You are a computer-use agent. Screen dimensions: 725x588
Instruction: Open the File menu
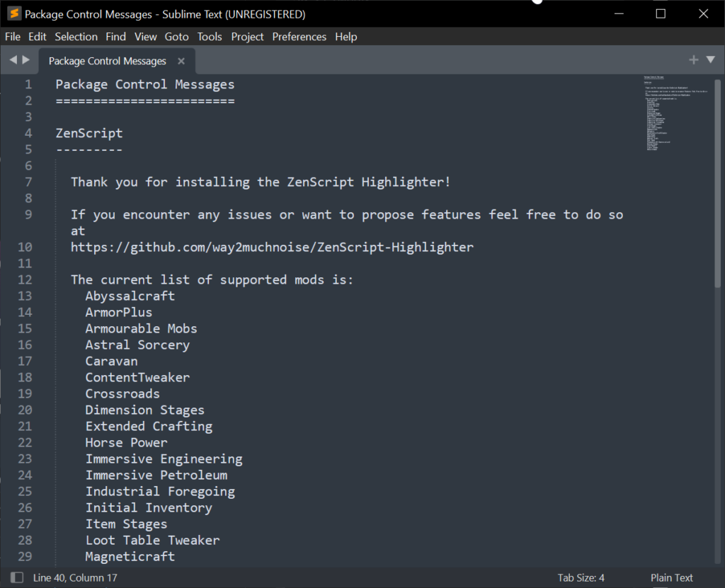13,37
